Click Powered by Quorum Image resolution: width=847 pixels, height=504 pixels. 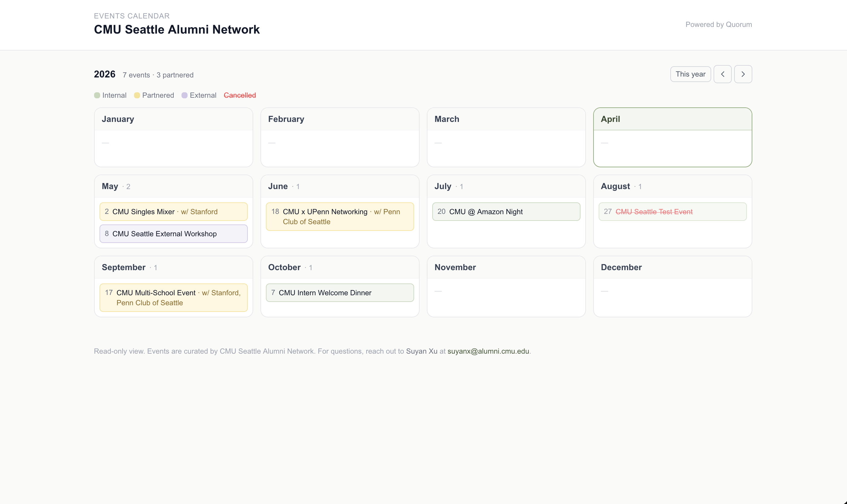click(719, 24)
